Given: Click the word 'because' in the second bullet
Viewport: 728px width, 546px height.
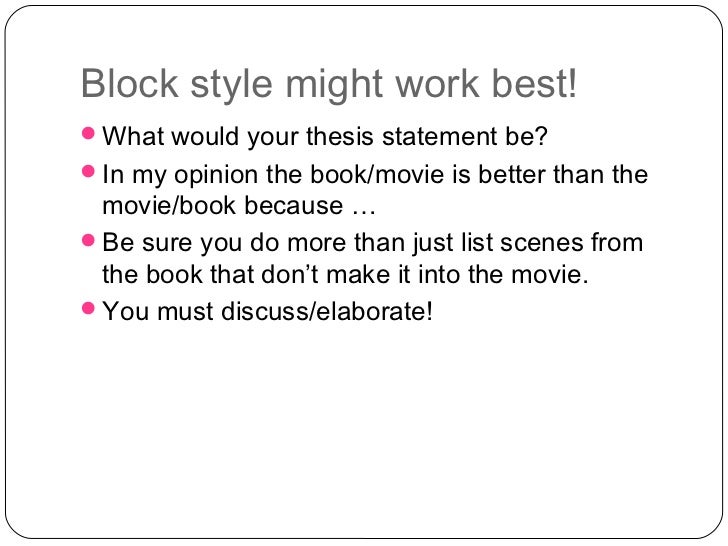Looking at the screenshot, I should (x=294, y=205).
